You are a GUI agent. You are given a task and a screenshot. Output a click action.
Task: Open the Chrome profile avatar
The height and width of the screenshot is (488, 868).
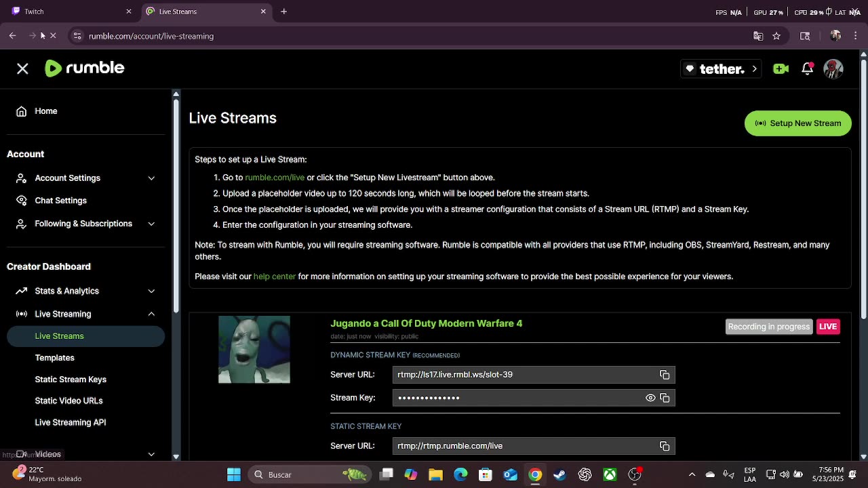(835, 36)
